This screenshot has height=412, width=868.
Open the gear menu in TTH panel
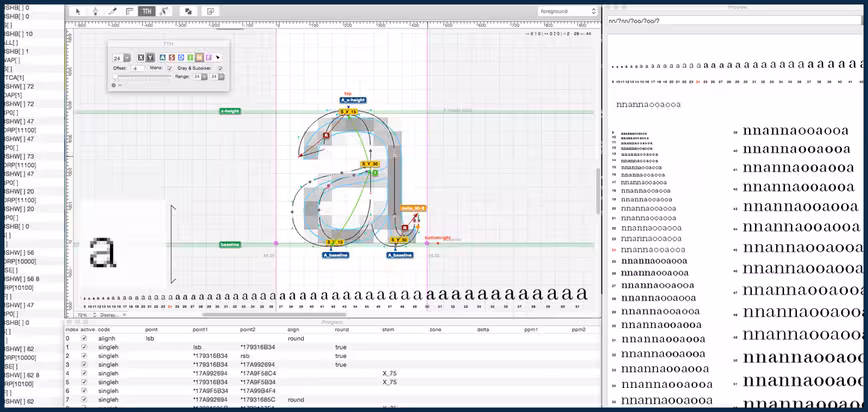point(116,85)
